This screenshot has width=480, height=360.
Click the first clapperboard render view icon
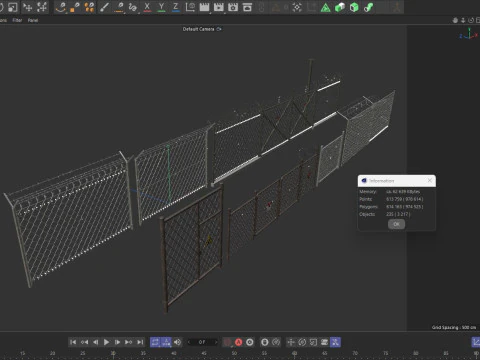204,7
